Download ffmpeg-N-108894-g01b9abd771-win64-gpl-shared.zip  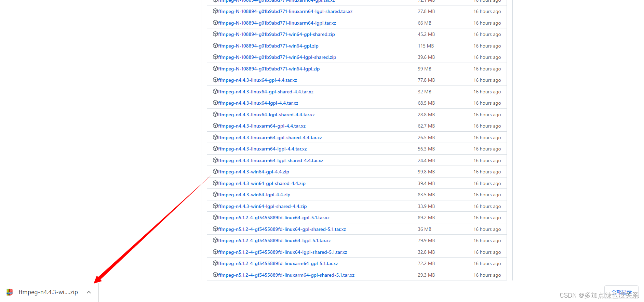click(277, 34)
